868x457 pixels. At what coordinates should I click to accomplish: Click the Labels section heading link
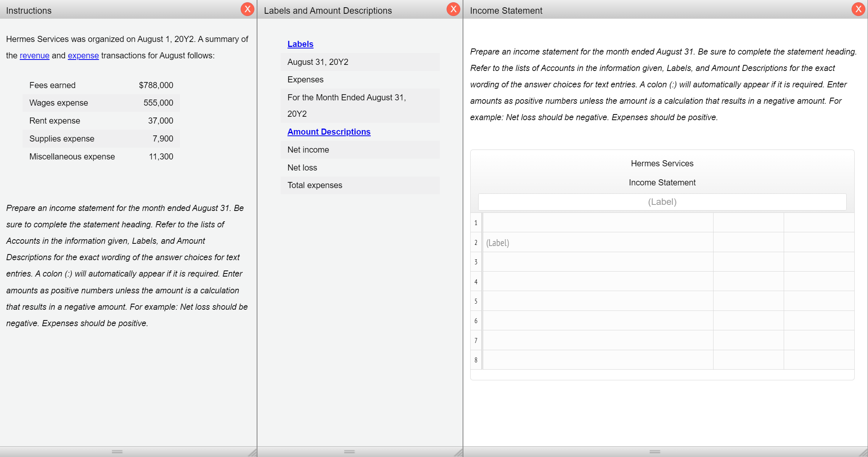300,44
